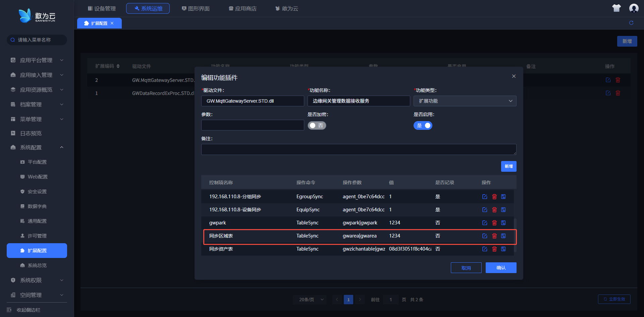Open the user avatar menu
Image resolution: width=644 pixels, height=317 pixels.
coord(634,8)
